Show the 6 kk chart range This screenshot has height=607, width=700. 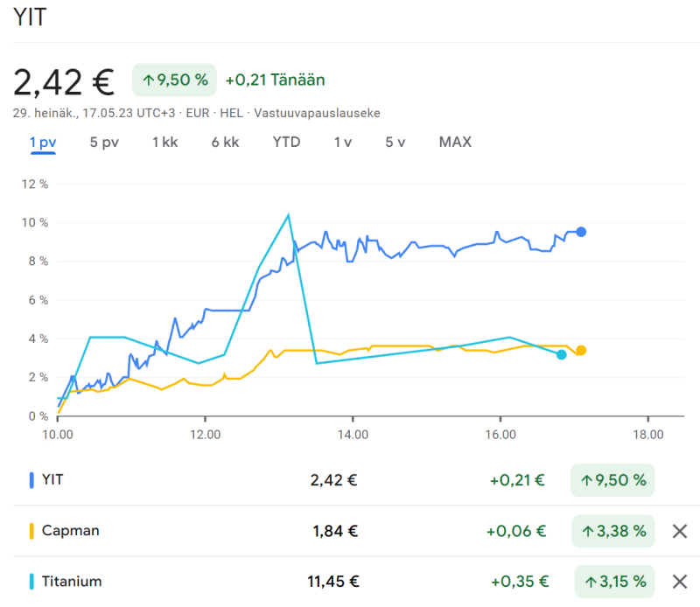[x=225, y=143]
